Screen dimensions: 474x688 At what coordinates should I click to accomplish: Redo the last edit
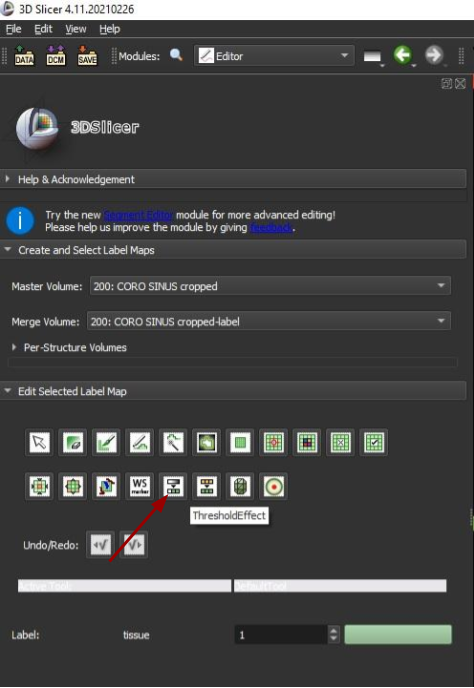pos(134,545)
